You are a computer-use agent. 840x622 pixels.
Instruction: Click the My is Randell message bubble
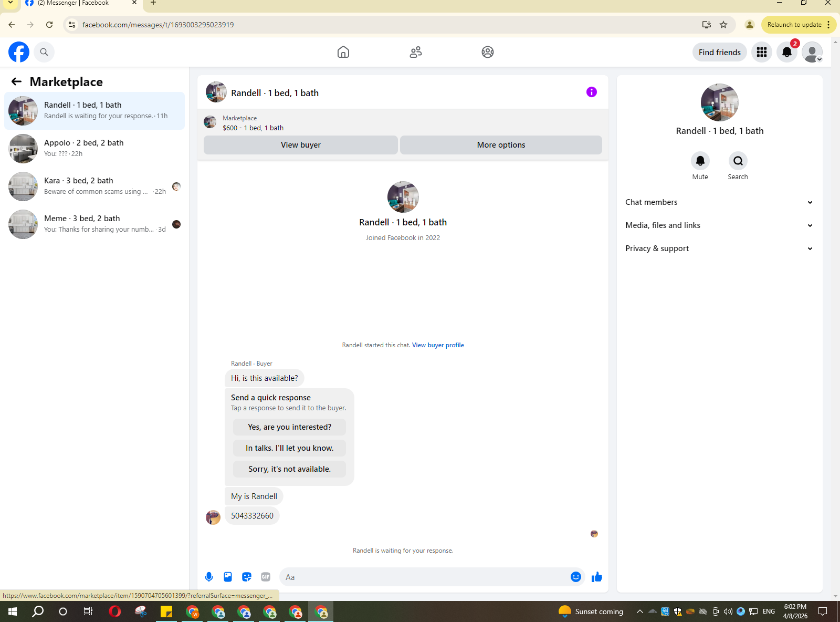[254, 496]
